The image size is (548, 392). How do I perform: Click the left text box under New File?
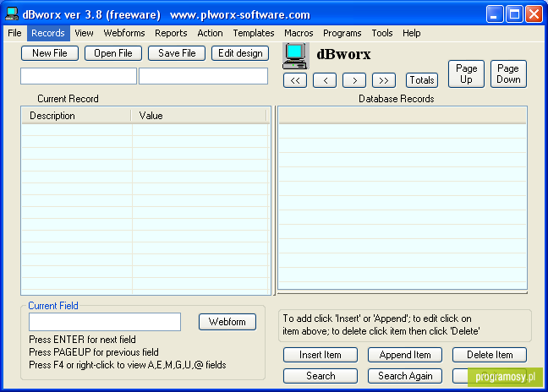click(x=79, y=76)
